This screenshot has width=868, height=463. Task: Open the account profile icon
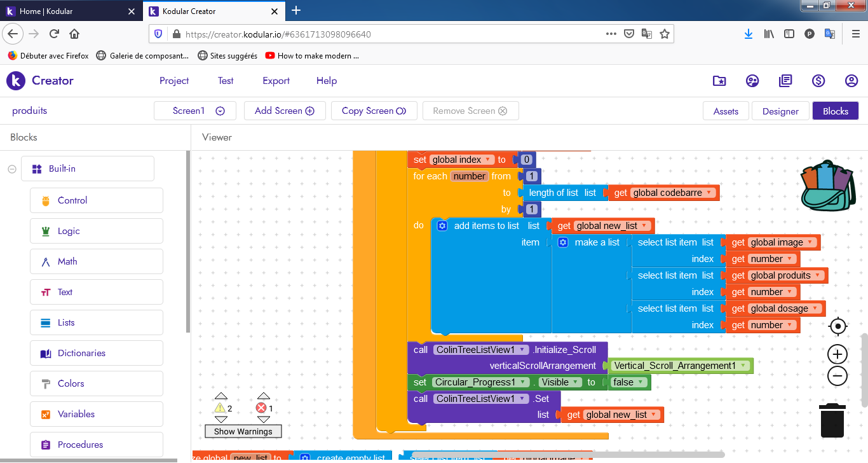851,81
